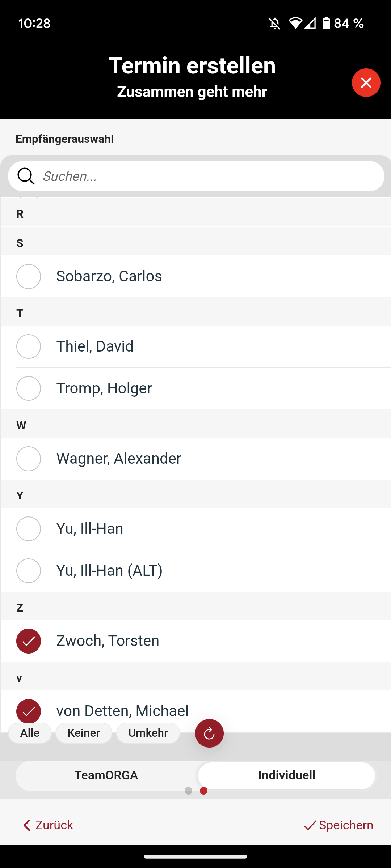Tap the muted notifications bell icon
Image resolution: width=391 pixels, height=868 pixels.
[x=275, y=24]
